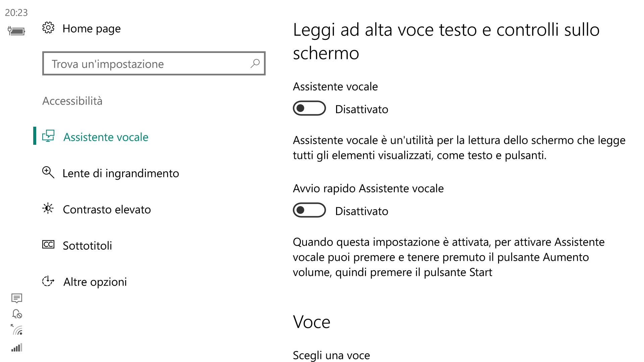The width and height of the screenshot is (644, 362).
Task: Click the Home page link
Action: click(92, 29)
